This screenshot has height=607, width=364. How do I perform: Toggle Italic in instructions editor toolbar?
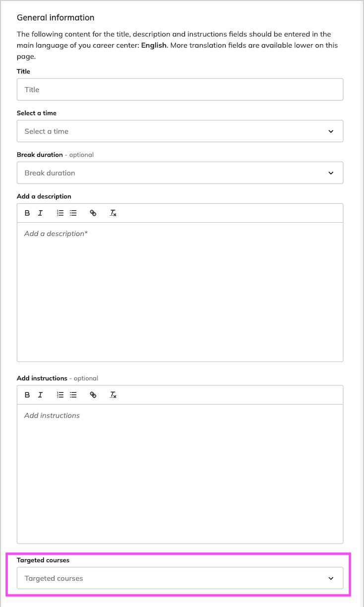[x=40, y=395]
